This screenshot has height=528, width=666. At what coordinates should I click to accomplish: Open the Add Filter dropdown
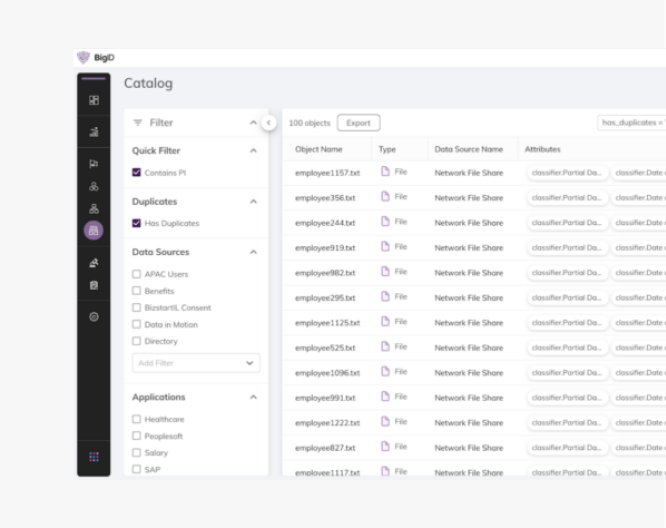click(196, 363)
